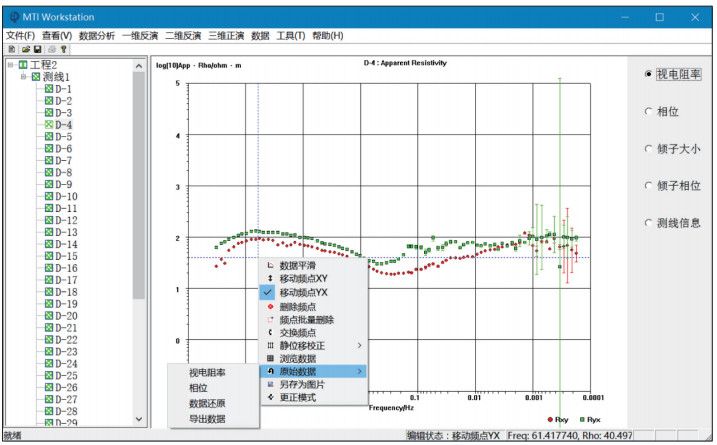This screenshot has height=445, width=717.
Task: Select 数据还原 in the submenu
Action: pyautogui.click(x=207, y=403)
